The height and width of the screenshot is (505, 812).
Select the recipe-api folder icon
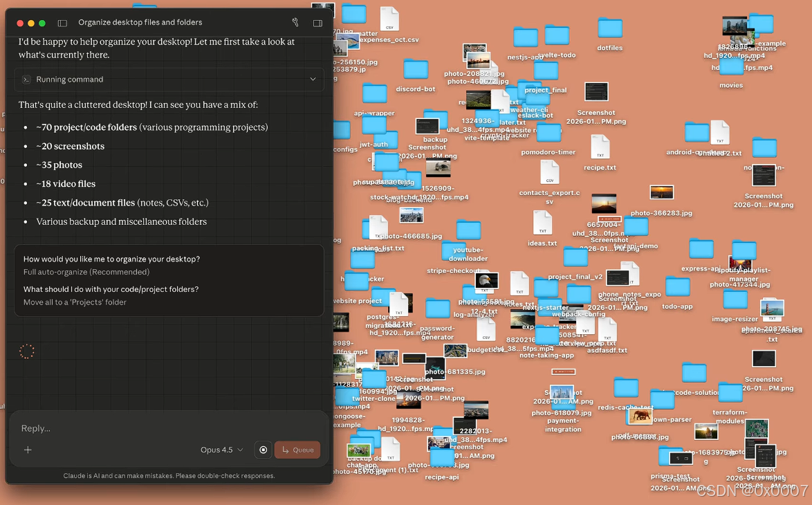(x=442, y=457)
